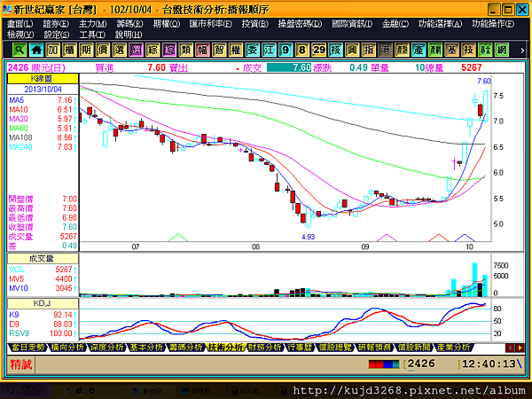Open the 期權(O) menu

pyautogui.click(x=167, y=24)
